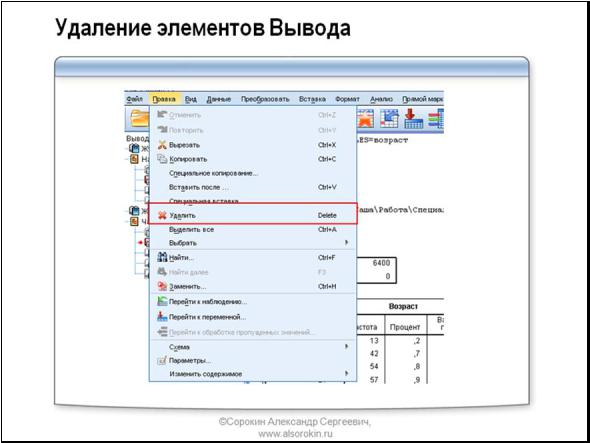The height and width of the screenshot is (443, 590).
Task: Open the Прямой маркетинг menu
Action: 423,99
